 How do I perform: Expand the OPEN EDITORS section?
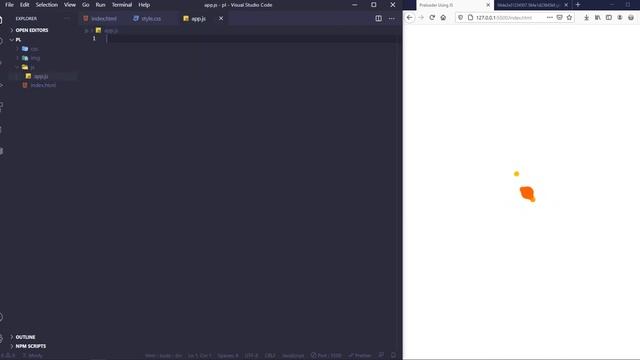click(32, 30)
